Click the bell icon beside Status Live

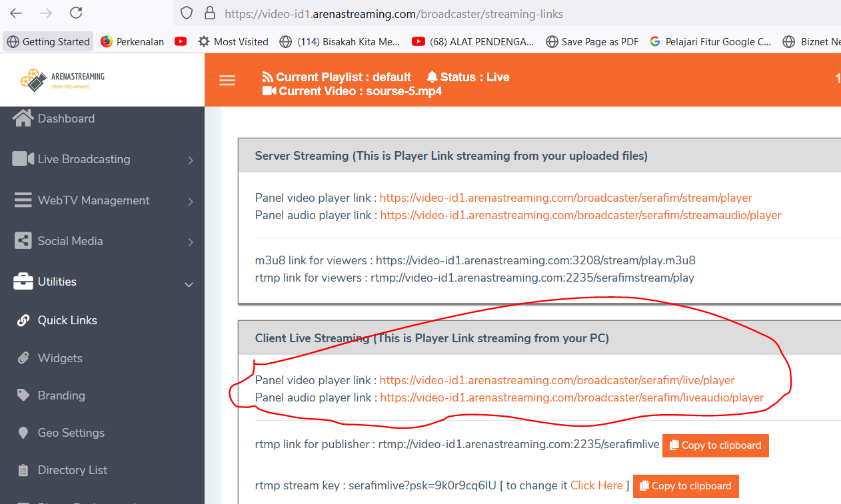point(432,77)
